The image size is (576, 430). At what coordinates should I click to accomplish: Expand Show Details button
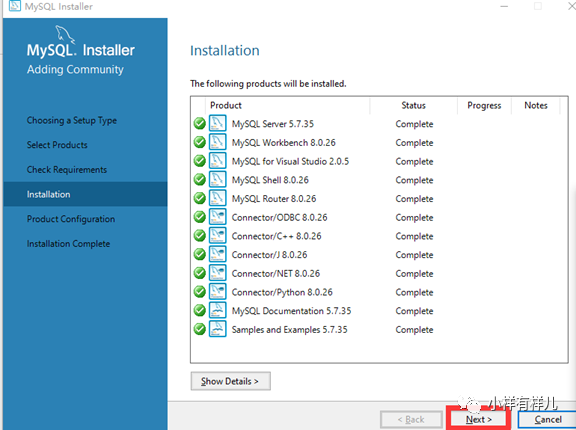click(x=231, y=381)
